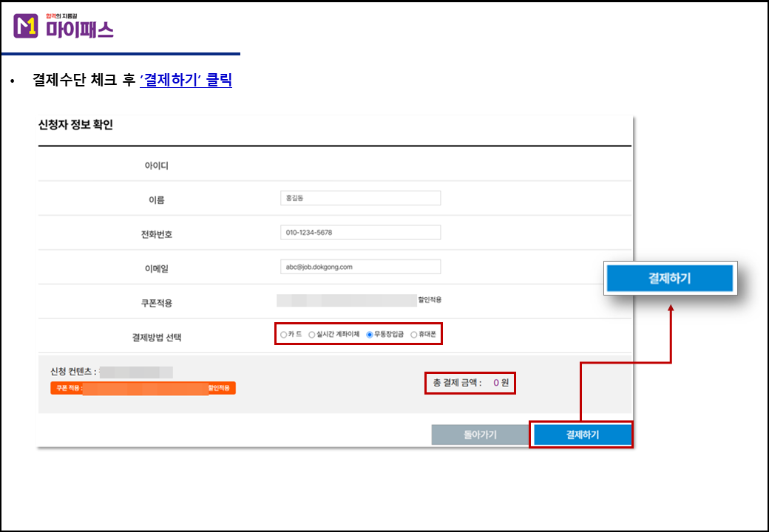Click the 신청자 정보 확인 heading
This screenshot has height=532, width=769.
pyautogui.click(x=75, y=125)
